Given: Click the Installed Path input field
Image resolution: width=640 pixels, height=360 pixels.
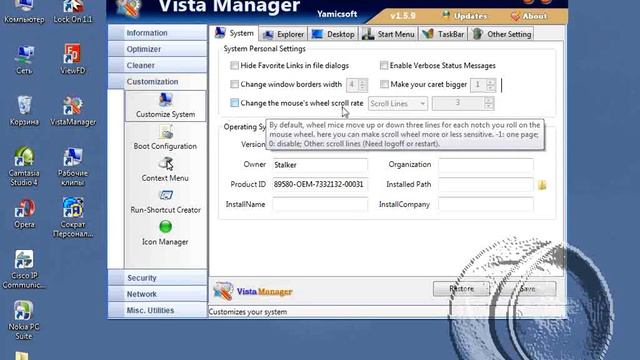Looking at the screenshot, I should 486,184.
